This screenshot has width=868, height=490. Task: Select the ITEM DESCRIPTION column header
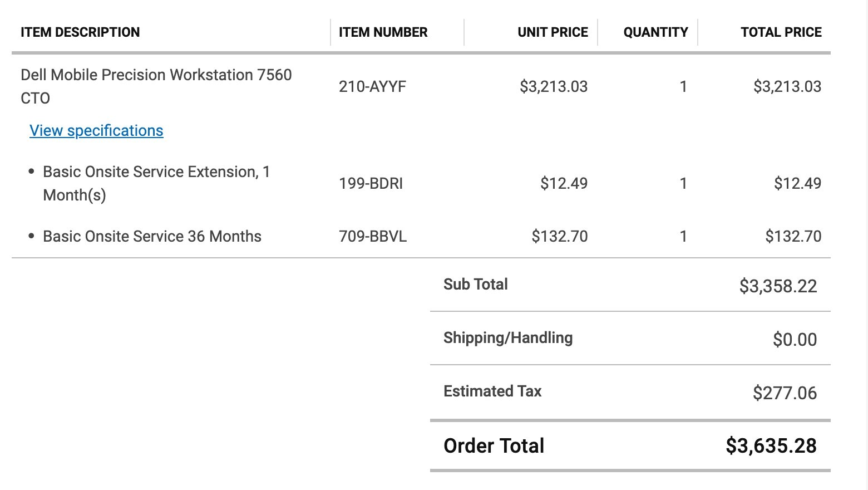[x=80, y=32]
